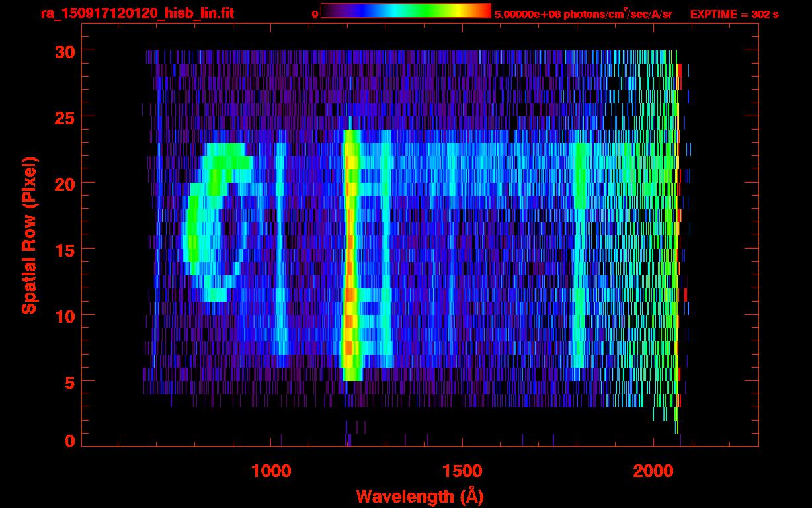Click the bright emission line near 1216 Å
Viewport: 812px width, 508px height.
350,255
